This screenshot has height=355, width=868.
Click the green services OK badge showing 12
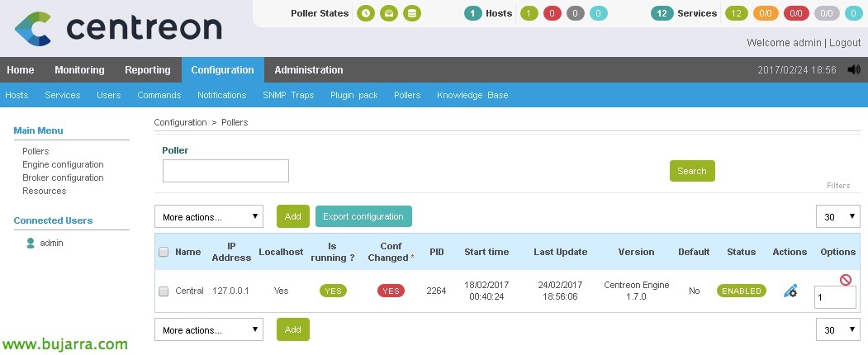tap(736, 13)
